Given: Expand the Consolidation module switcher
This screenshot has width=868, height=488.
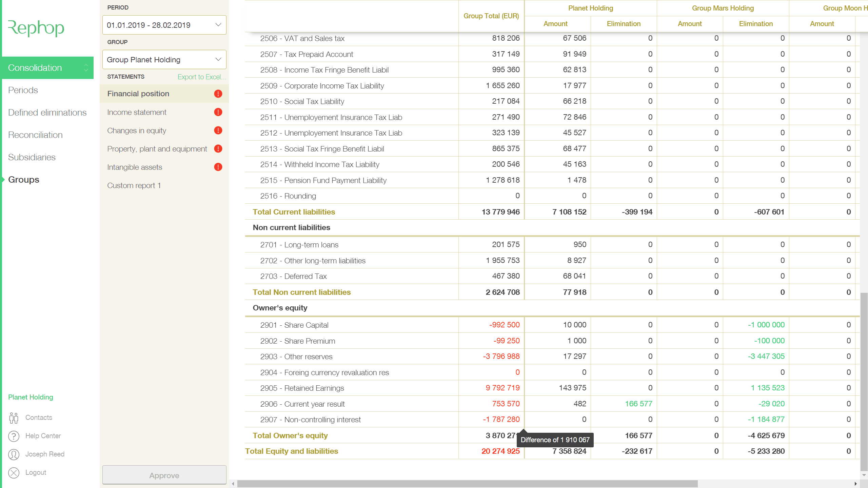Looking at the screenshot, I should coord(86,68).
